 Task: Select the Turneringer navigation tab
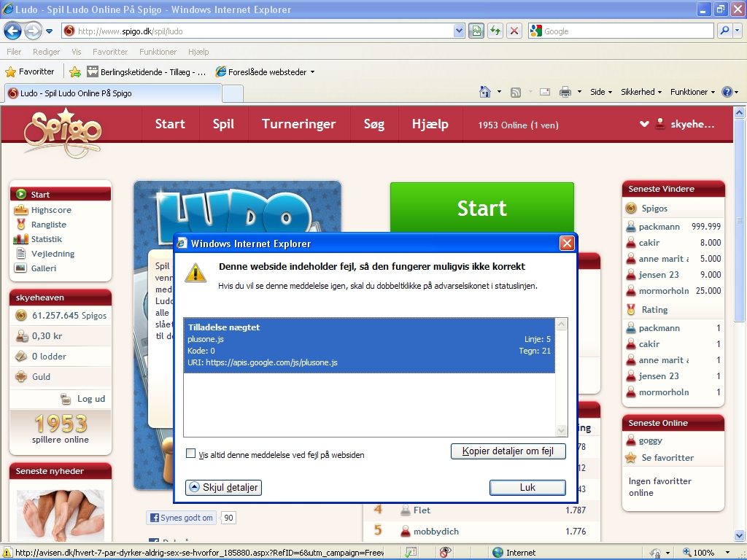298,124
